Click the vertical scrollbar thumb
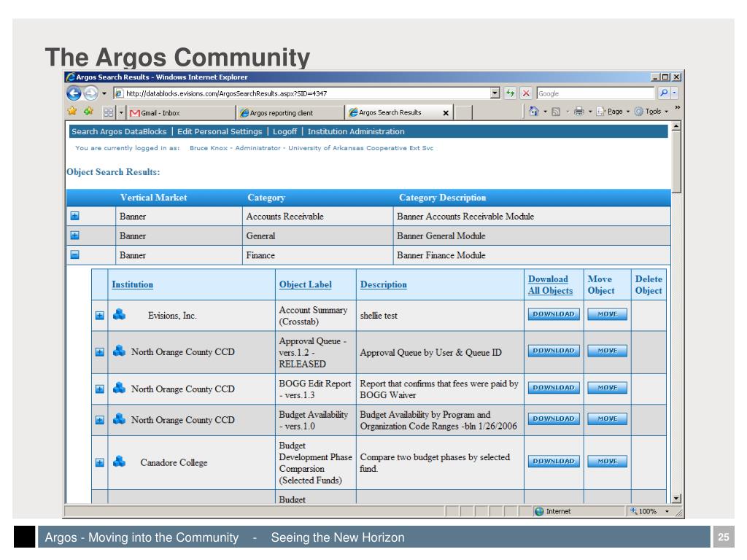This screenshot has width=747, height=560. 676,163
